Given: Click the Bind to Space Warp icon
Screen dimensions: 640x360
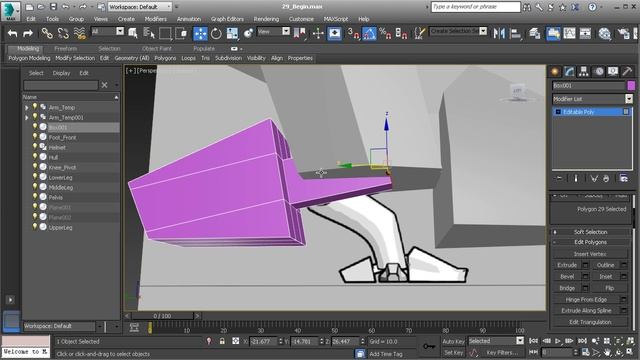Looking at the screenshot, I should pyautogui.click(x=80, y=33).
